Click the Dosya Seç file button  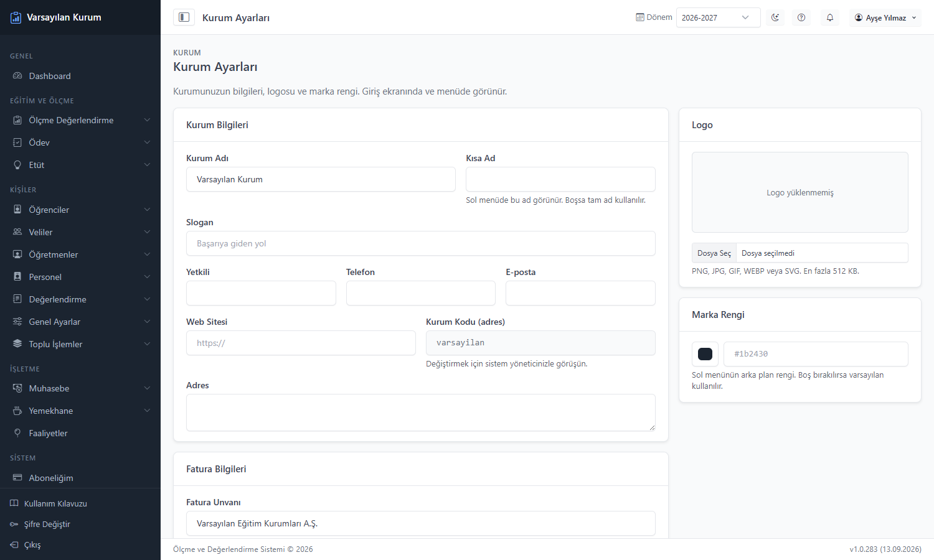(714, 253)
